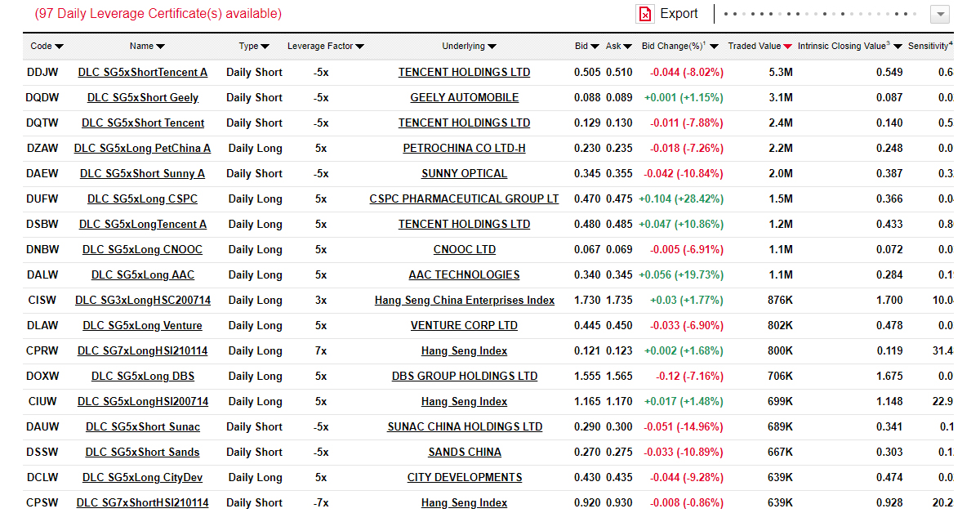Click traded value 876K cell
Viewport: 980px width, 513px height.
pyautogui.click(x=780, y=301)
